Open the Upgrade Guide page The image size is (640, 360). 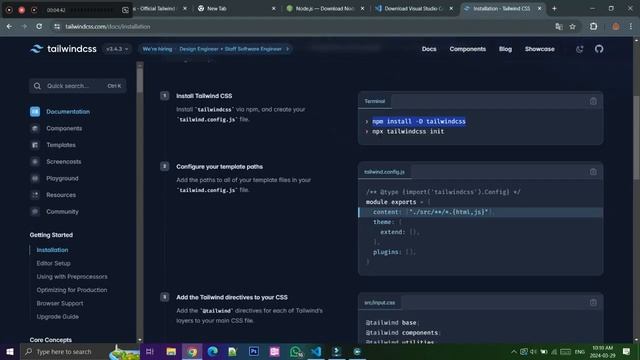point(58,317)
